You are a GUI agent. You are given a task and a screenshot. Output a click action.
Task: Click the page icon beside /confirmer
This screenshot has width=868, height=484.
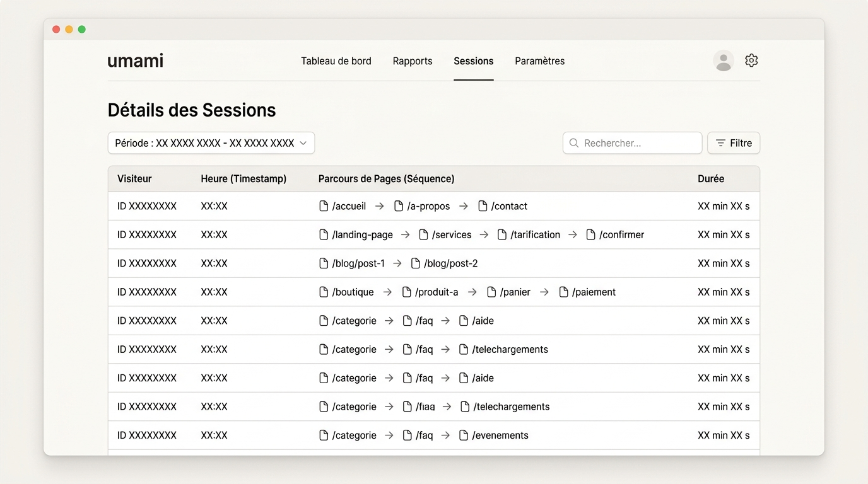(x=591, y=234)
